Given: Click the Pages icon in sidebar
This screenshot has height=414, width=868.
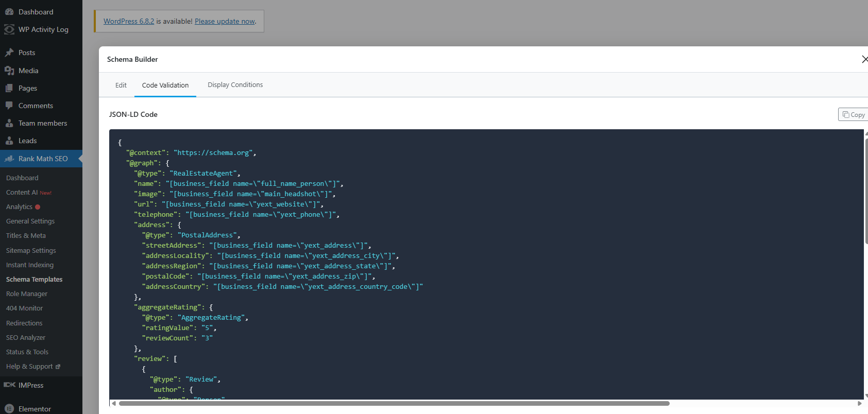Looking at the screenshot, I should (9, 88).
